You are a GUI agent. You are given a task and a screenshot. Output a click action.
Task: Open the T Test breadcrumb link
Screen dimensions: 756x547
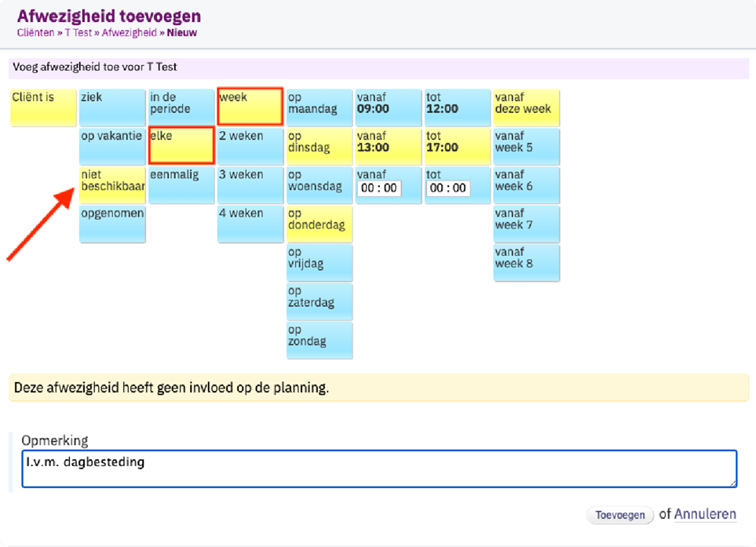pyautogui.click(x=78, y=33)
